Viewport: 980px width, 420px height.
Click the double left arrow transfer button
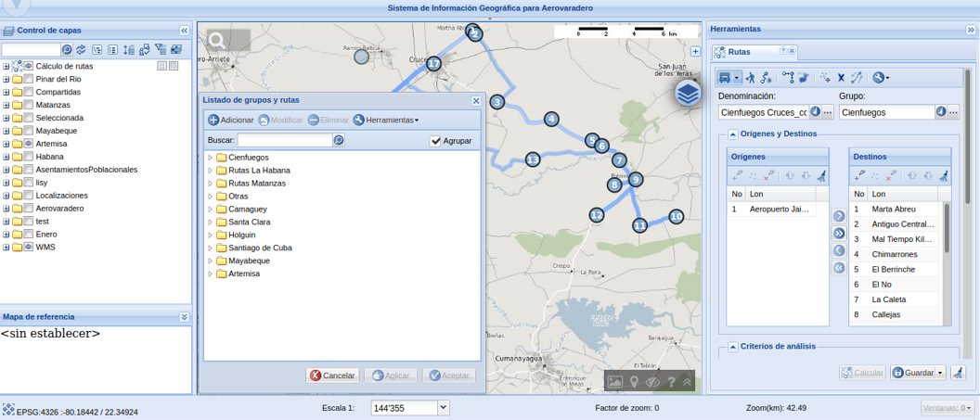point(839,268)
